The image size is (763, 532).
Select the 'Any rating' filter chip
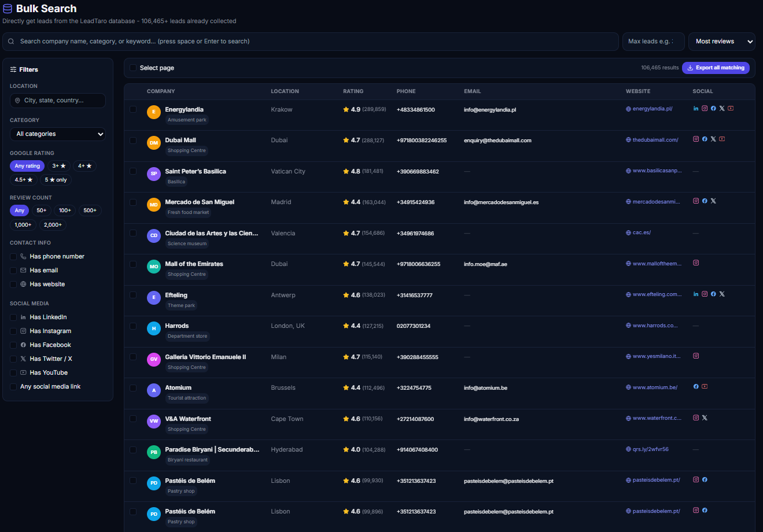(x=27, y=166)
